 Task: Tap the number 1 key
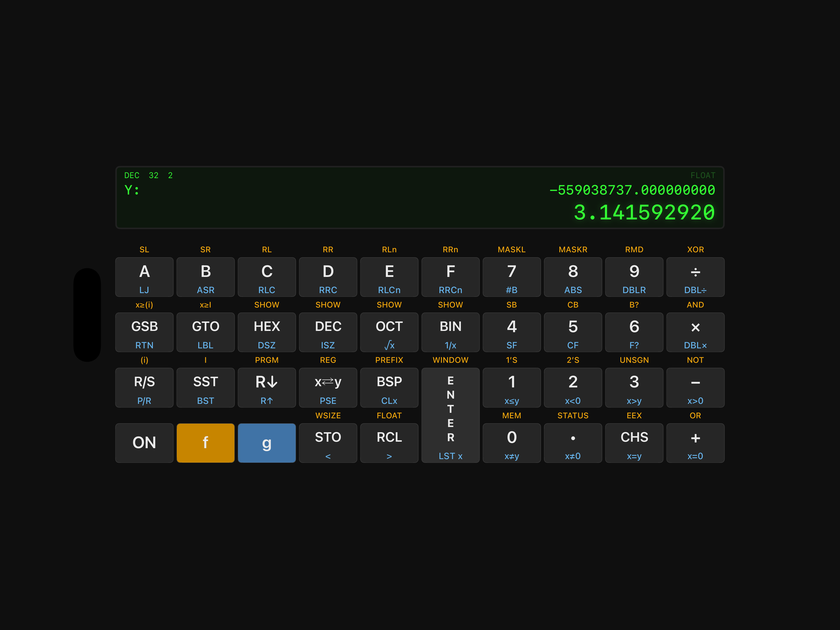click(x=512, y=388)
